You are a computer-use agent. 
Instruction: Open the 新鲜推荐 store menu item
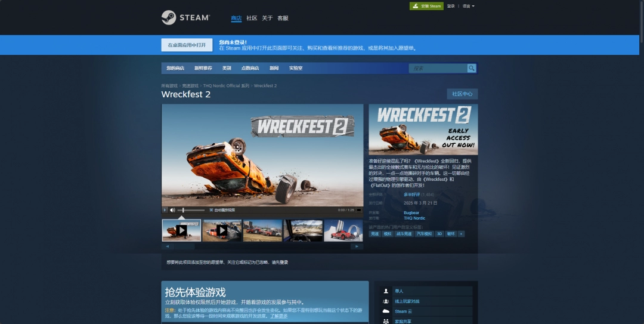(x=203, y=68)
